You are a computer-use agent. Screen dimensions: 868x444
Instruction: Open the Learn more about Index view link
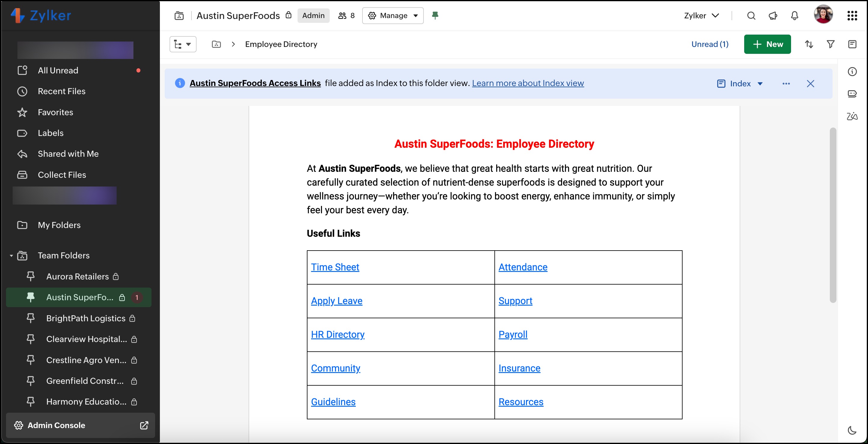pos(528,83)
